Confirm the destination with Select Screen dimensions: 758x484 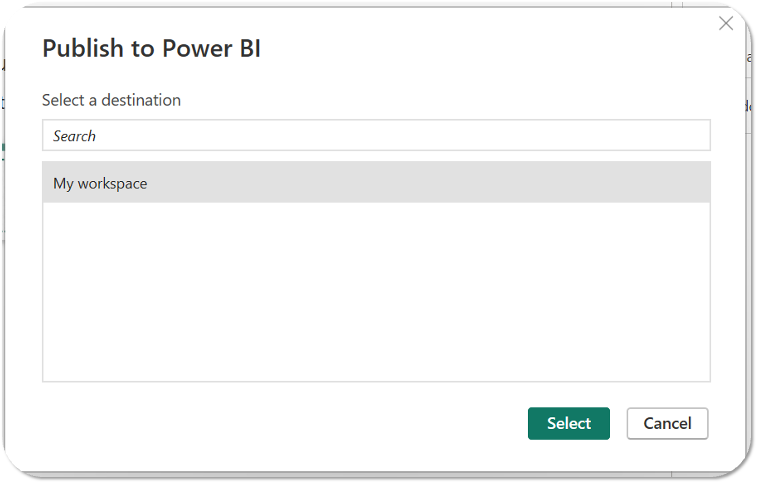(x=568, y=423)
